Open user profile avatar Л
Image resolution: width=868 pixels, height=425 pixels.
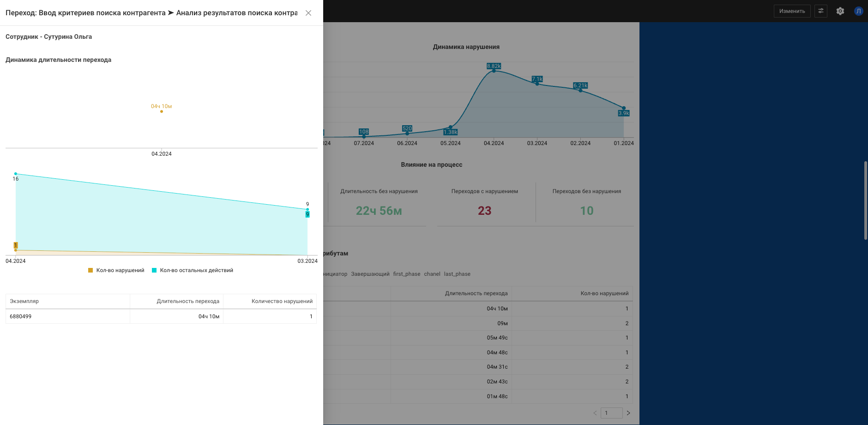click(x=858, y=11)
